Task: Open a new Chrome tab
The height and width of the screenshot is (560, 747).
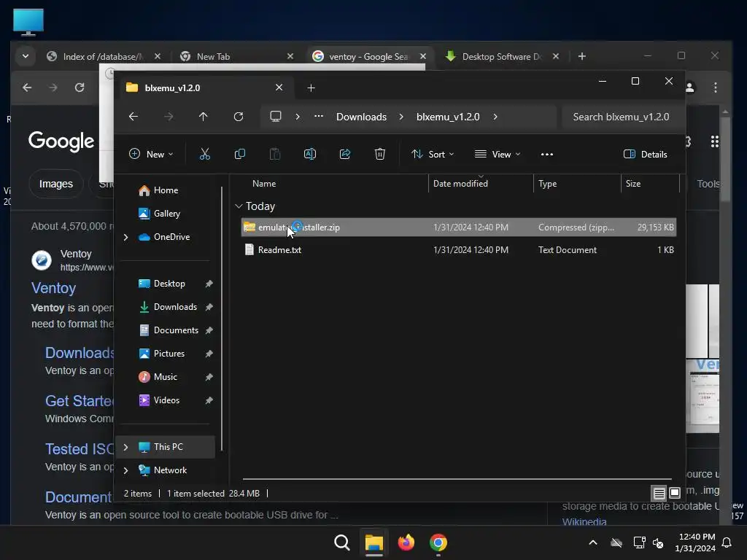Action: point(581,56)
